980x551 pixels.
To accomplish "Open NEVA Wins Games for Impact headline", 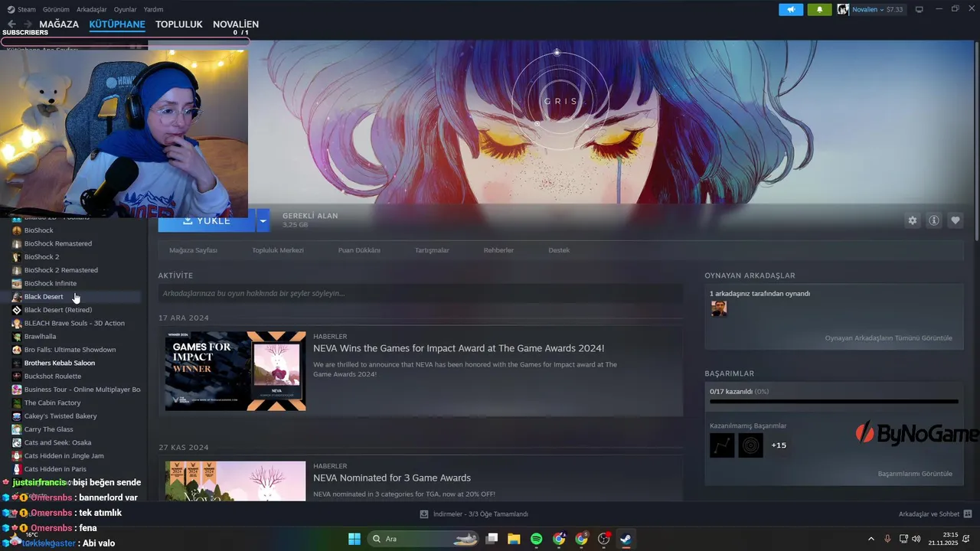I will coord(459,348).
